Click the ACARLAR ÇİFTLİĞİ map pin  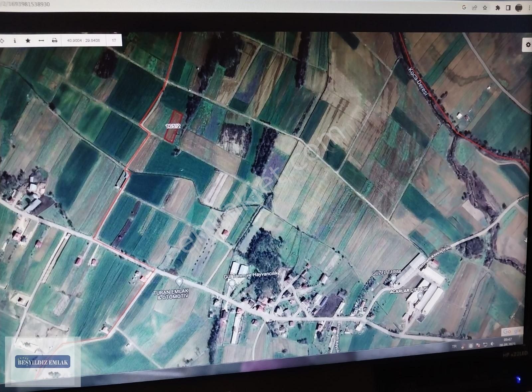(420, 297)
